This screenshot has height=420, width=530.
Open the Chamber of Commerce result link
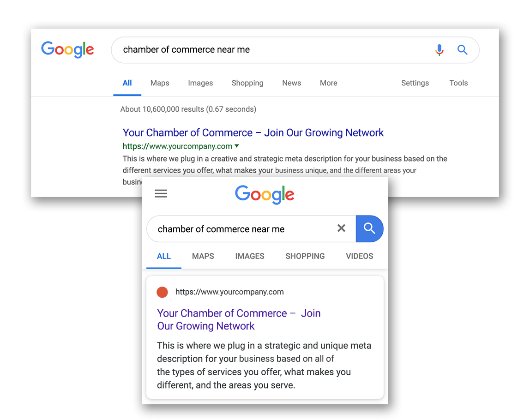pyautogui.click(x=253, y=132)
